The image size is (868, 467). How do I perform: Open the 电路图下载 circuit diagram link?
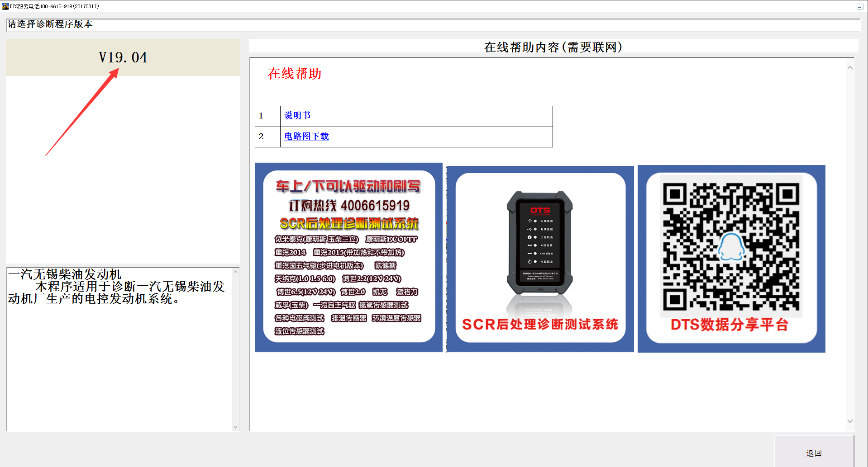pos(306,137)
